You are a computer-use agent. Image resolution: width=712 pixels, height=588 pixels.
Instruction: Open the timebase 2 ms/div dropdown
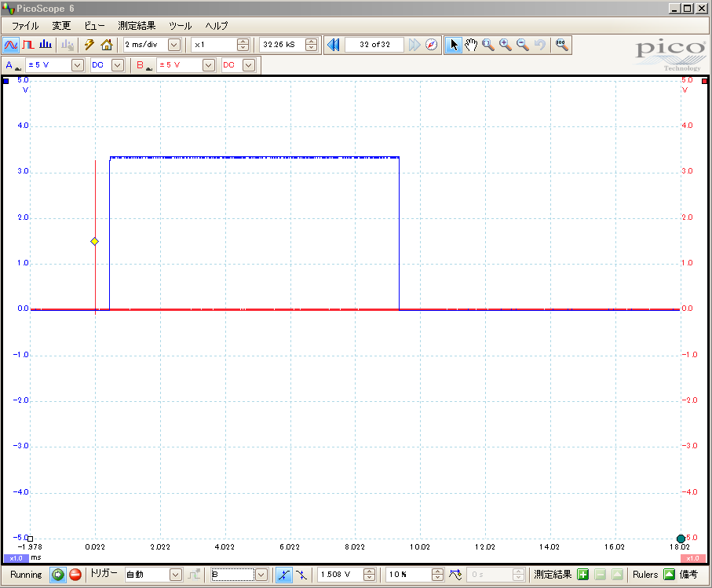[x=174, y=45]
